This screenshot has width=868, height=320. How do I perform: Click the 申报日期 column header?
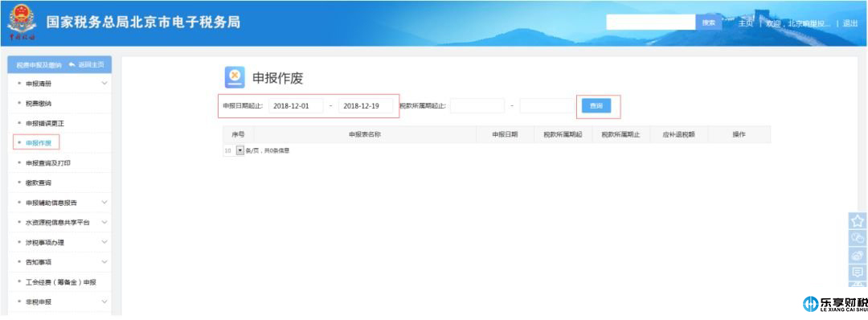[505, 134]
